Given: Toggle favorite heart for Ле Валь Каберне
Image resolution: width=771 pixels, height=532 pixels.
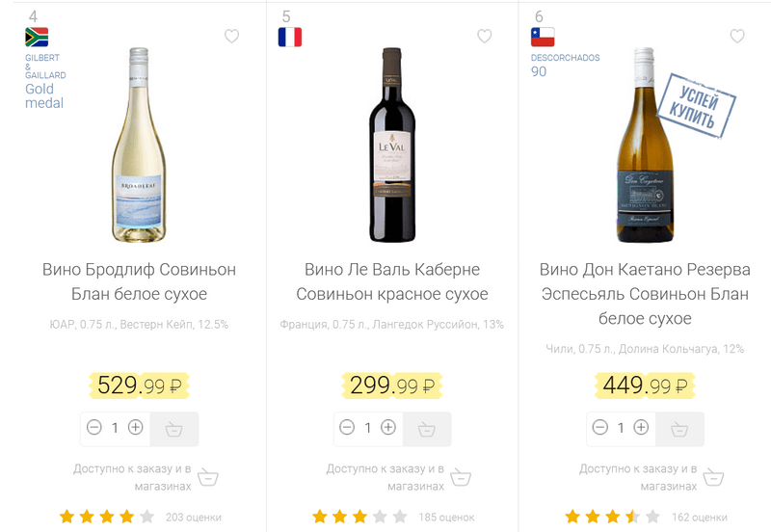Looking at the screenshot, I should coord(484,37).
